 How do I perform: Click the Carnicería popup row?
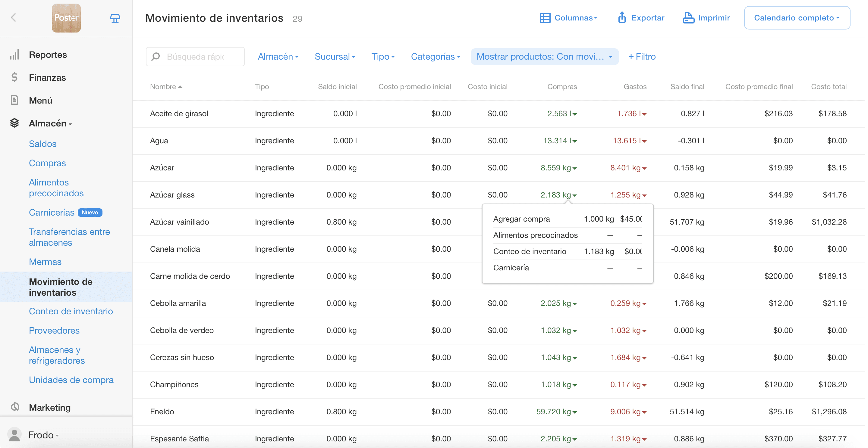tap(568, 268)
